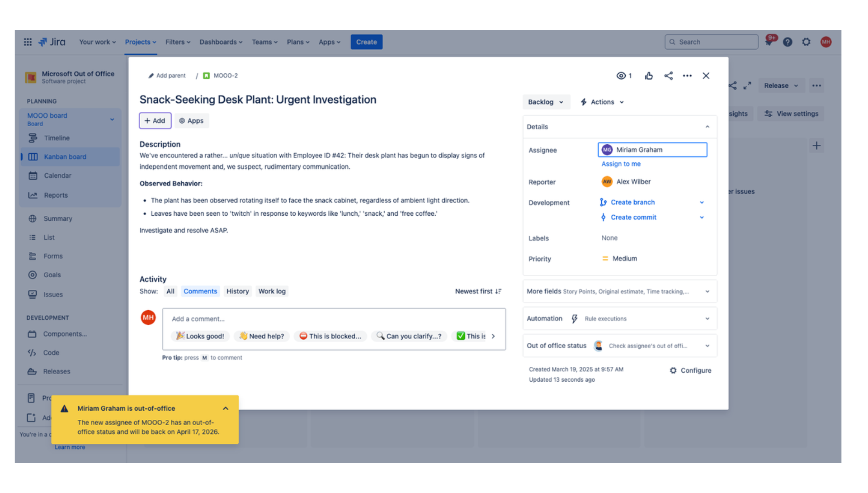868x493 pixels.
Task: Open the Your work menu
Action: pos(98,42)
